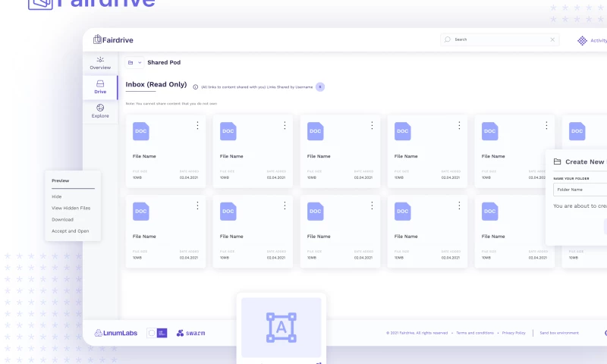This screenshot has width=607, height=364.
Task: Open the LinumLabs logo link in footer
Action: point(116,333)
